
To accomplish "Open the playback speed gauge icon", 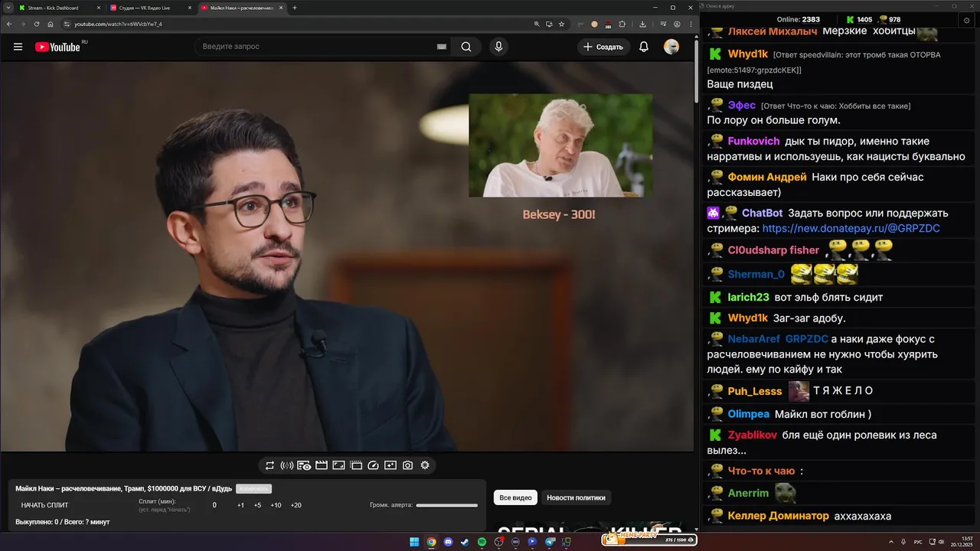I will pyautogui.click(x=374, y=465).
